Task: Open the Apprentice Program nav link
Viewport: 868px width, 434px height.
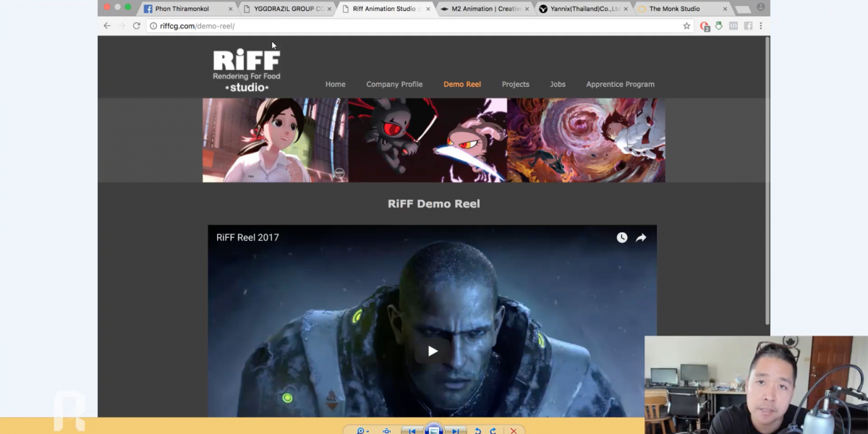Action: tap(620, 84)
